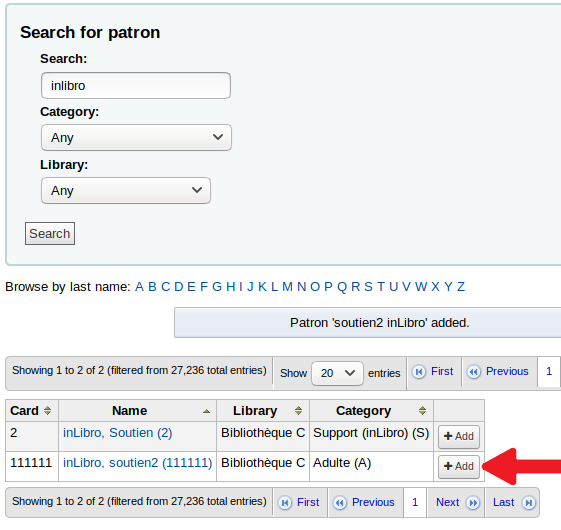Expand the Show entries count dropdown
Screen dimensions: 561x530
pyautogui.click(x=337, y=373)
